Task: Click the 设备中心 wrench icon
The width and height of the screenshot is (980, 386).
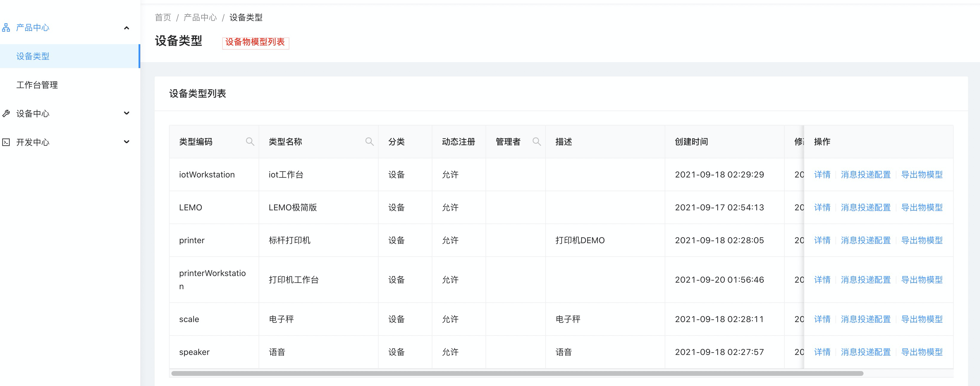Action: click(x=6, y=114)
